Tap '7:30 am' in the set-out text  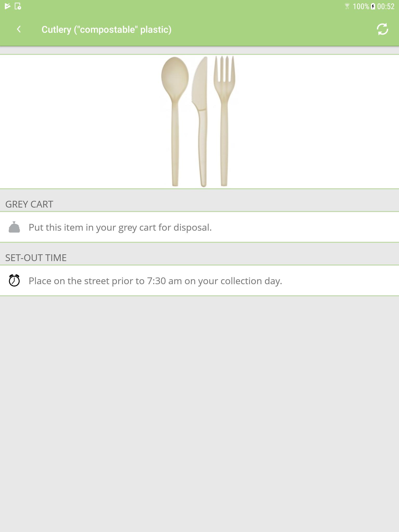(x=164, y=281)
